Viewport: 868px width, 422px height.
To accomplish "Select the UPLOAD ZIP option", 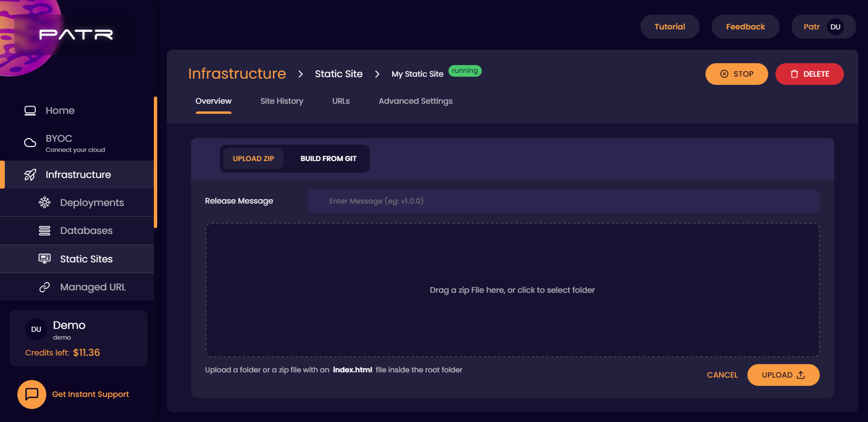I will [x=253, y=159].
